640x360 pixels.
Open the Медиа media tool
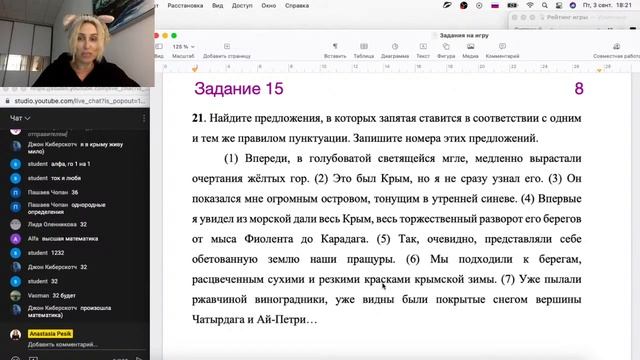click(470, 50)
